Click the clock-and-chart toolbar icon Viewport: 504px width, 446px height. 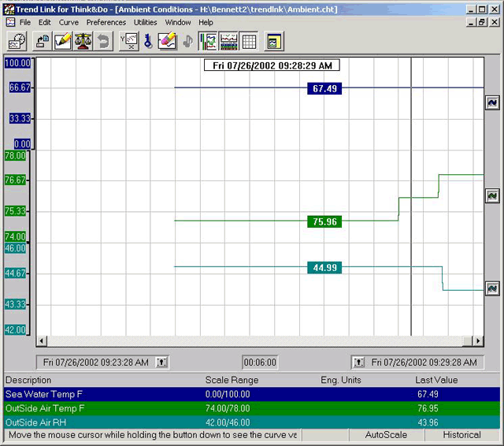point(17,41)
